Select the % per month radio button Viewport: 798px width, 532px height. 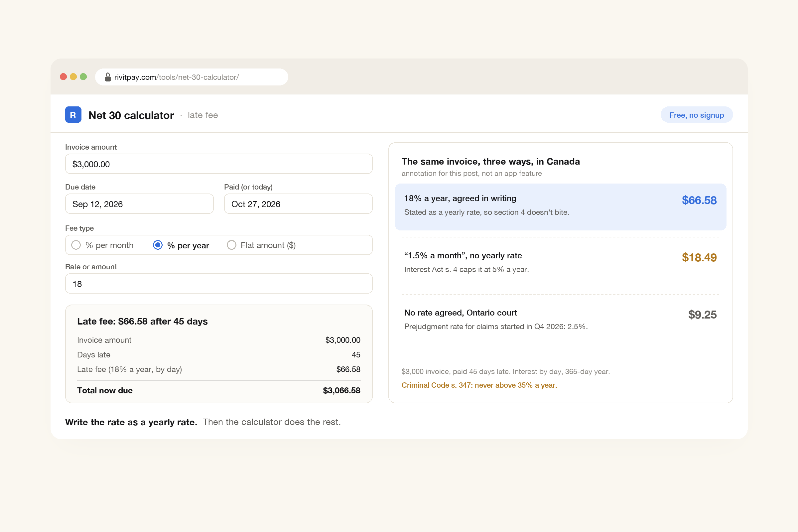click(76, 245)
